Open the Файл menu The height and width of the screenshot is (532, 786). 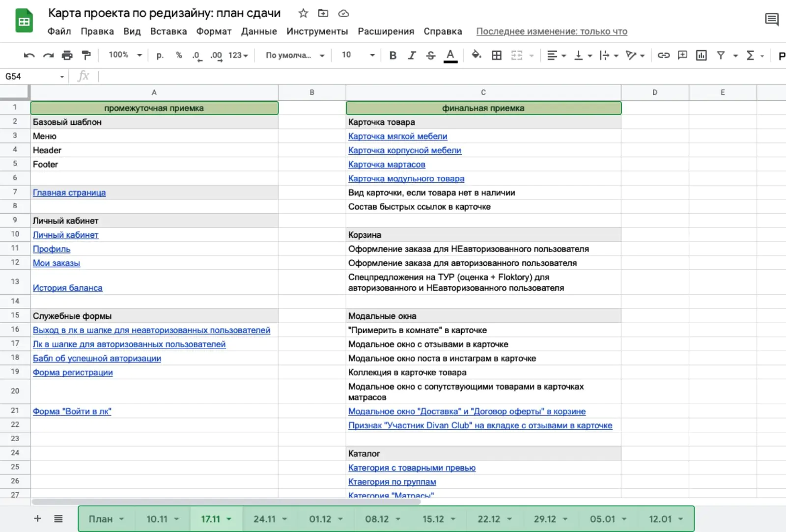coord(59,31)
